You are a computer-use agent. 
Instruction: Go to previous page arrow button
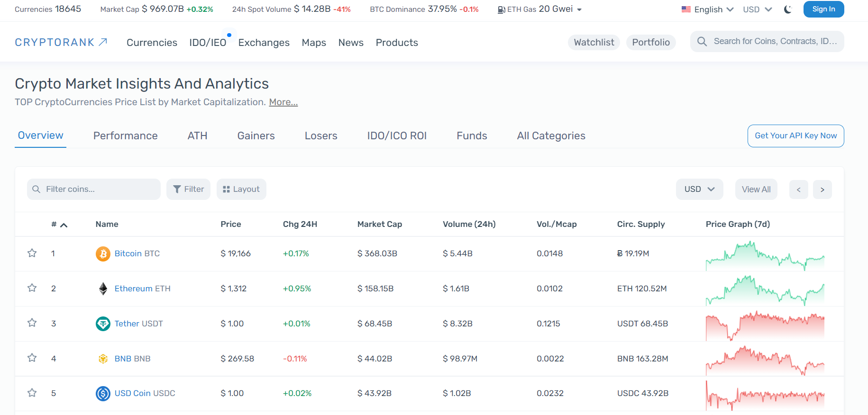pos(798,189)
